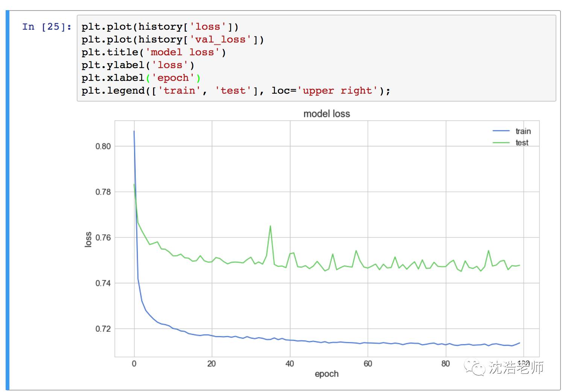Click the y-axis tick label 0.74
The width and height of the screenshot is (562, 392).
coord(103,283)
